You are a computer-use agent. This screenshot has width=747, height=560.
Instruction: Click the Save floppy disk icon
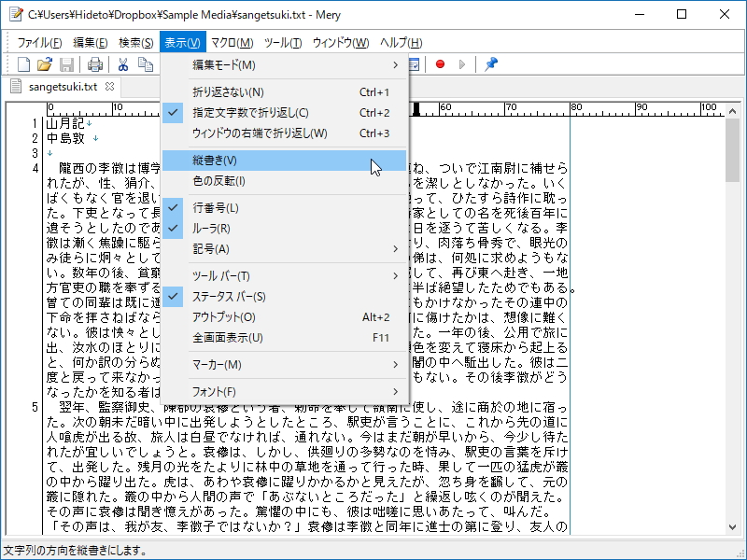66,64
